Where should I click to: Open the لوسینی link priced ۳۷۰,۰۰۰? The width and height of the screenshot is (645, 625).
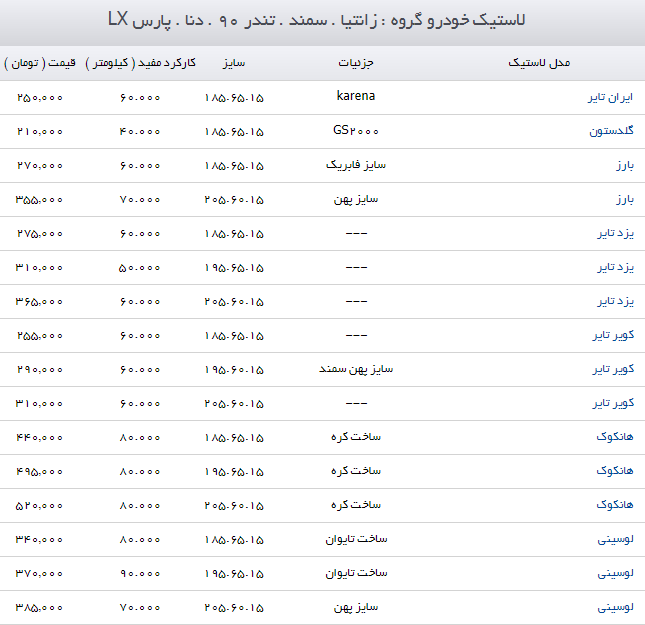(x=615, y=573)
